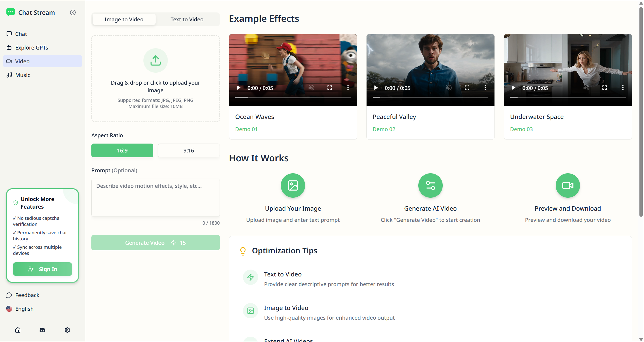Open the English language selector

(24, 309)
